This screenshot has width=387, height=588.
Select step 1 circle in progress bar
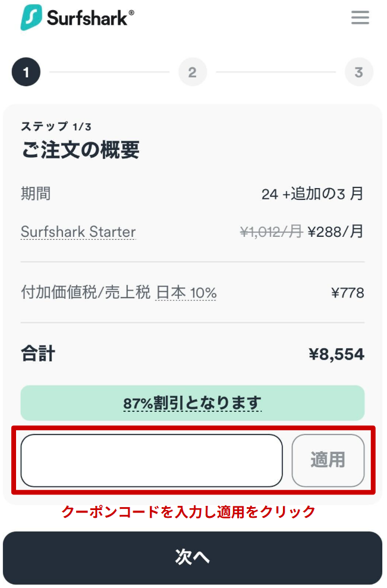click(x=26, y=73)
